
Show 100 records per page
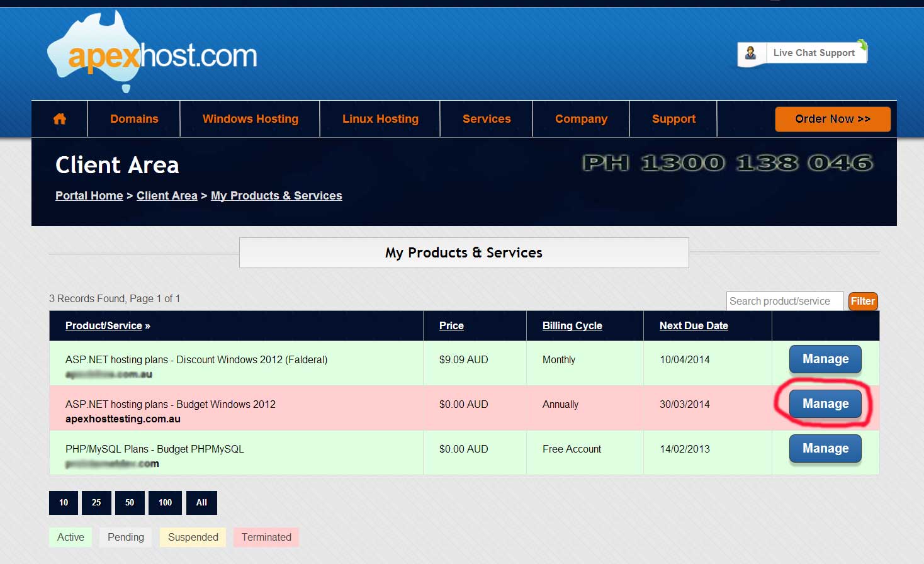pos(165,502)
